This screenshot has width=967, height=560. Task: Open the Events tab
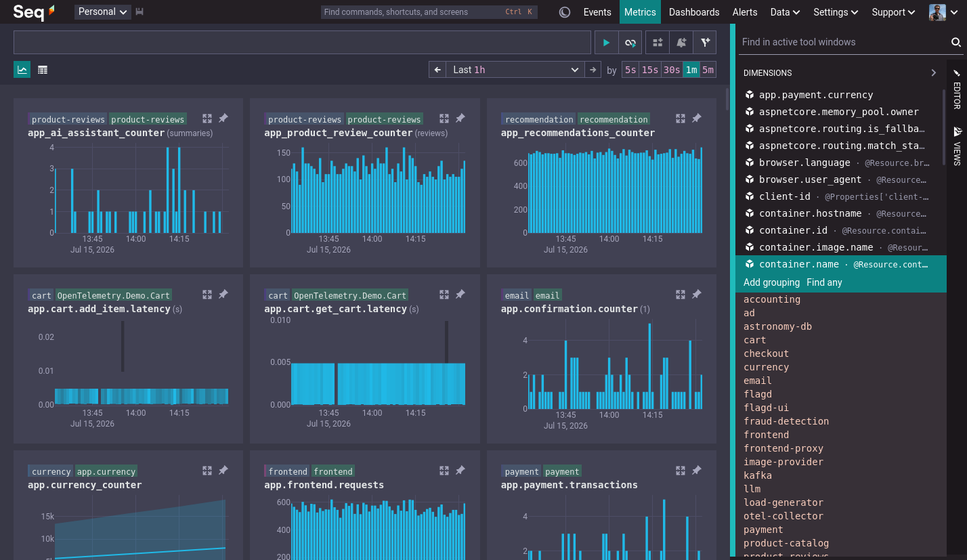pos(597,12)
